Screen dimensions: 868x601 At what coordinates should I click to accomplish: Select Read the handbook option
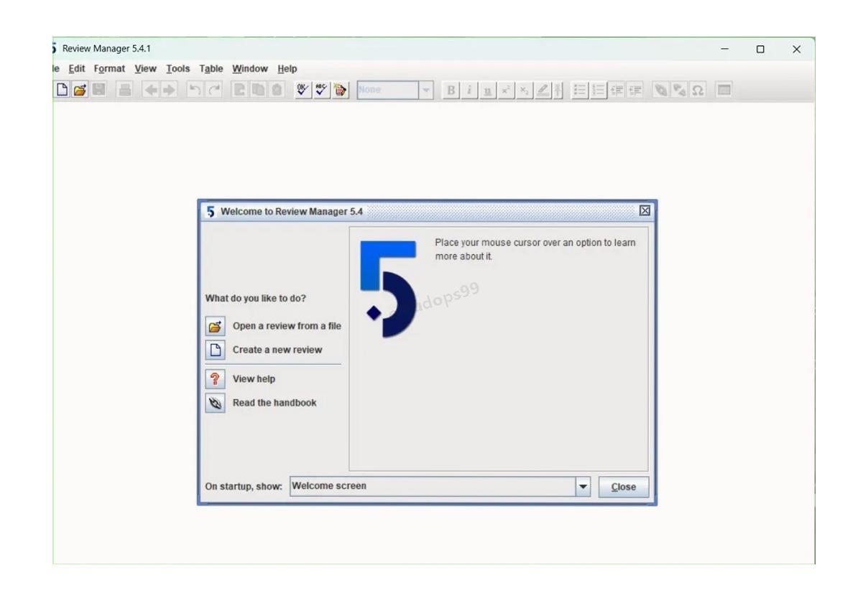[x=274, y=403]
